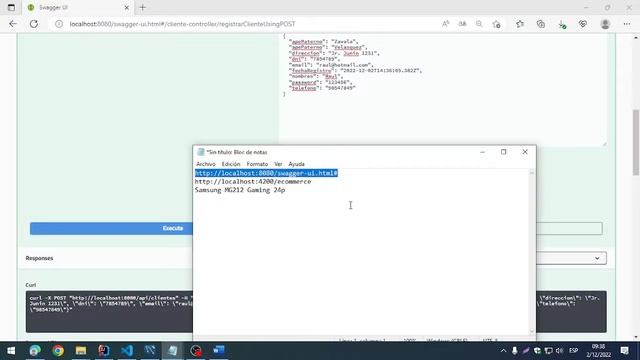Add this page to favorites
The width and height of the screenshot is (640, 360).
pos(496,24)
